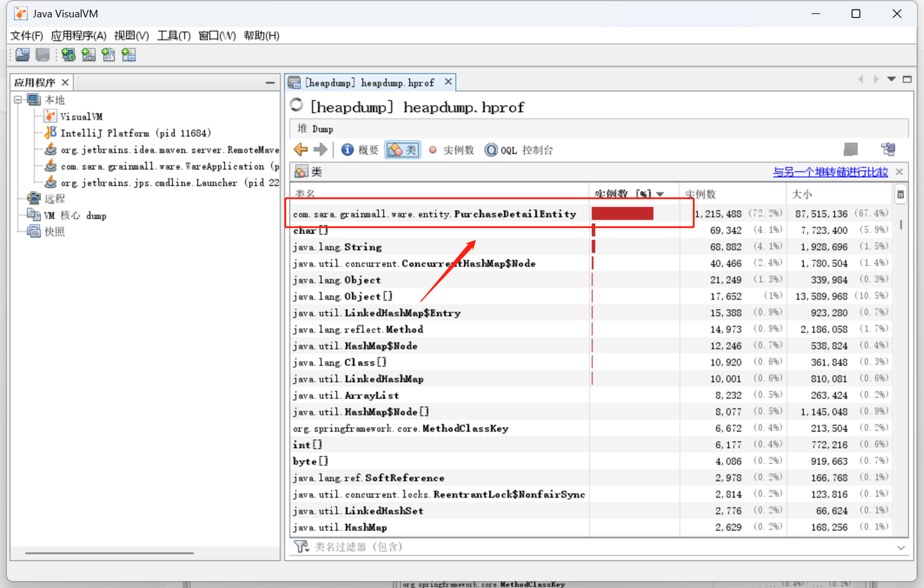The width and height of the screenshot is (924, 588).
Task: Open the 应用程序(A) menu
Action: 78,35
